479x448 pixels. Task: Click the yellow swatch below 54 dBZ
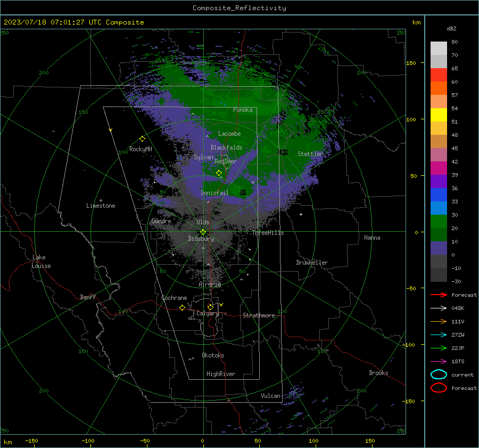(x=439, y=115)
